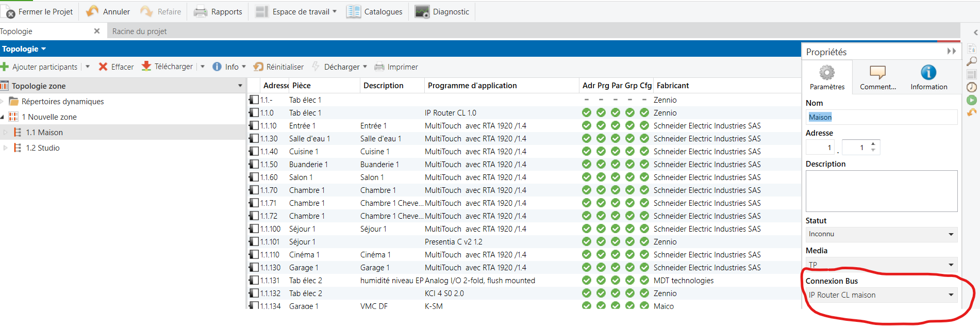Open the Comment speech bubble icon

877,72
